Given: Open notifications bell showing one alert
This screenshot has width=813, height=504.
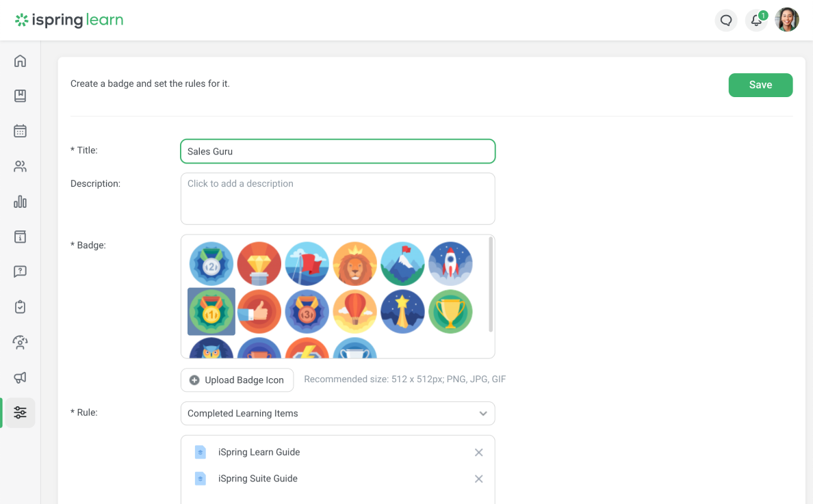Looking at the screenshot, I should (x=756, y=21).
